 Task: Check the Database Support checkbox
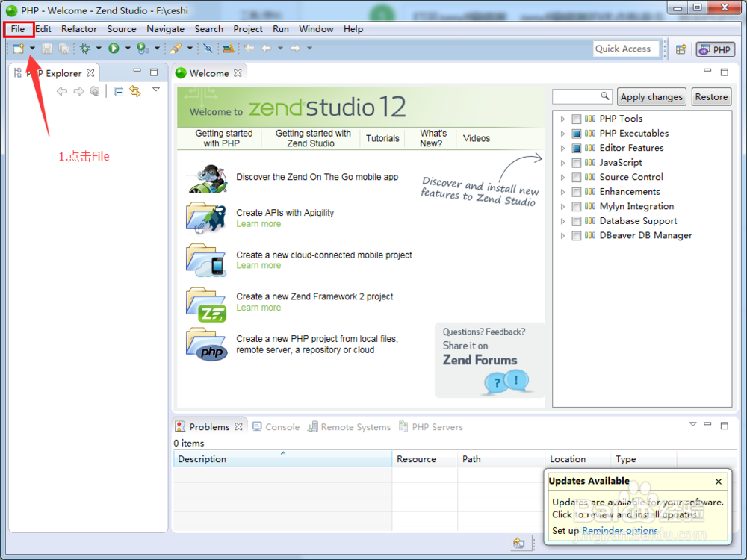pyautogui.click(x=577, y=221)
